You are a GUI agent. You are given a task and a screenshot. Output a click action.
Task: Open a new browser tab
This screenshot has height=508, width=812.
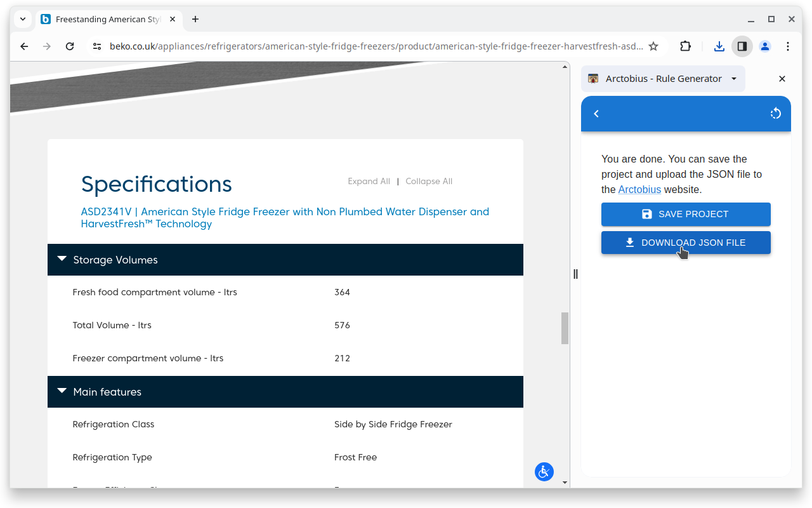195,19
